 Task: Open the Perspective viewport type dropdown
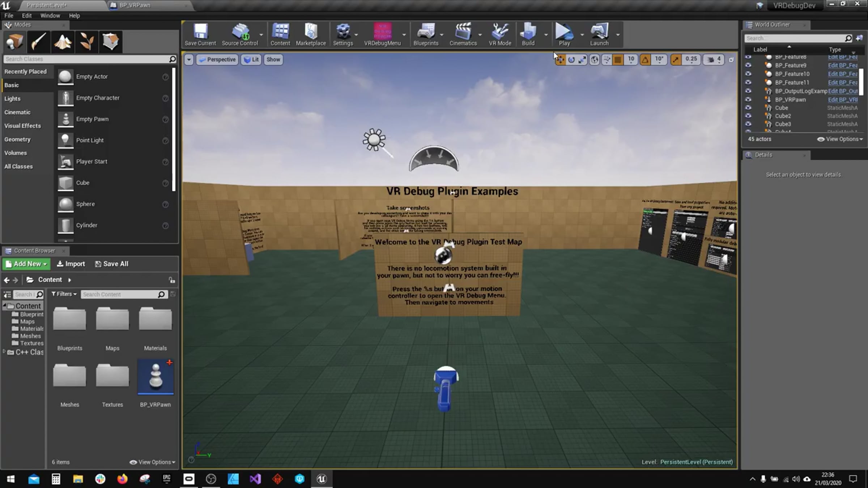point(217,60)
